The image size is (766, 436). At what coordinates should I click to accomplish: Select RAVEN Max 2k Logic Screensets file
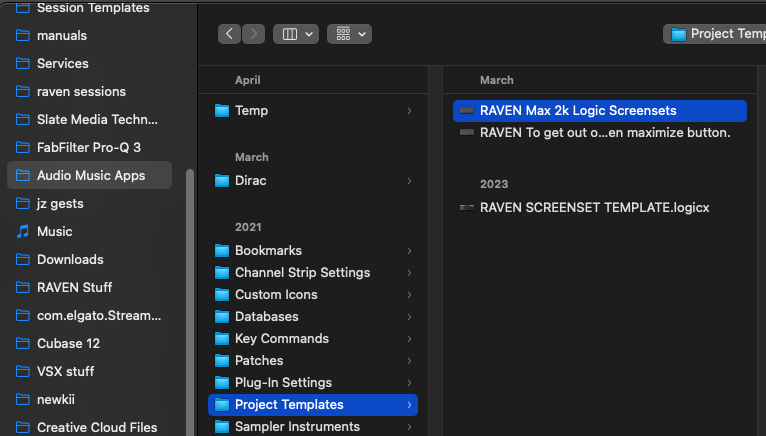click(x=599, y=111)
